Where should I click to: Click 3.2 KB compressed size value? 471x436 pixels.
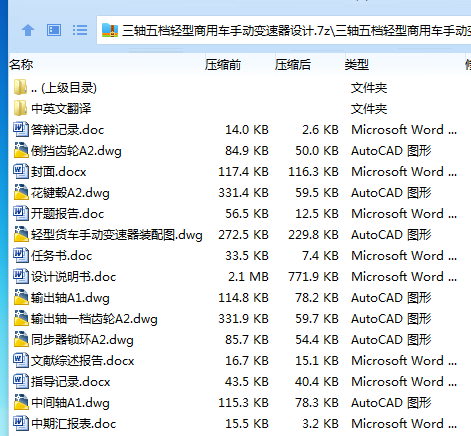(x=320, y=424)
